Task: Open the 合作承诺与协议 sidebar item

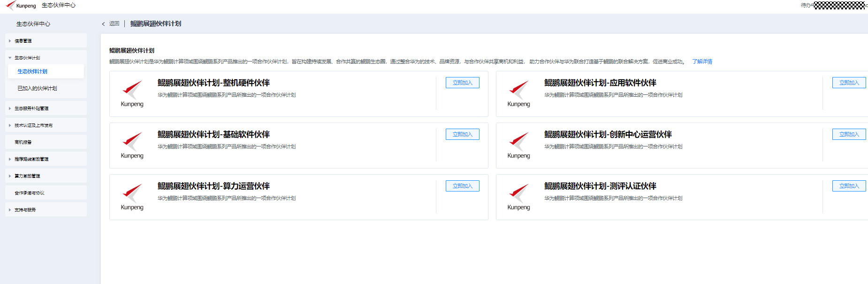Action: pyautogui.click(x=46, y=193)
